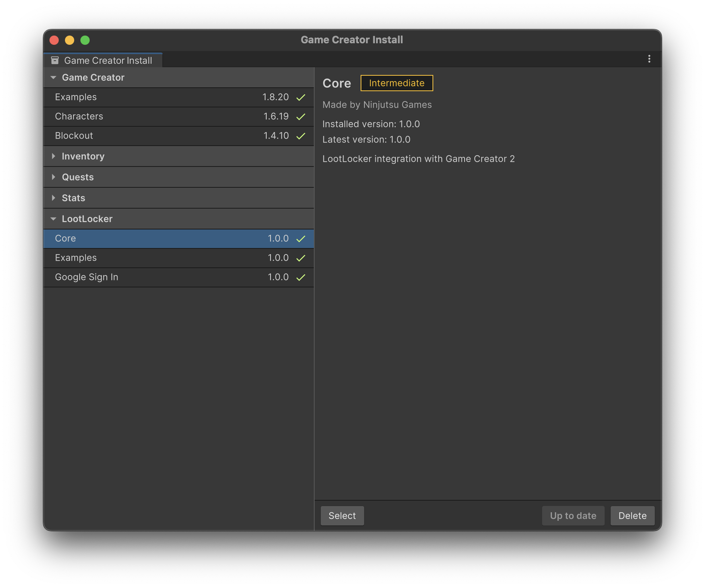This screenshot has width=705, height=588.
Task: Click the checkmark beside Characters 1.6.19
Action: (x=301, y=117)
